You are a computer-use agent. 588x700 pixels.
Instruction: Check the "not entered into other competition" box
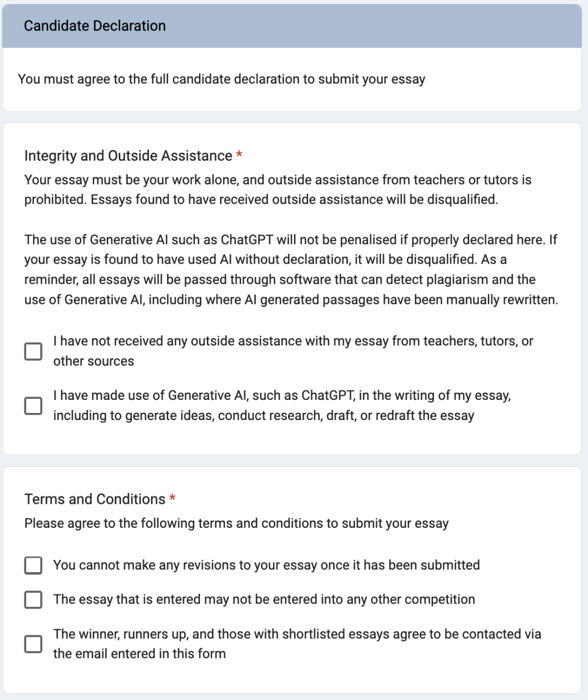click(x=33, y=600)
